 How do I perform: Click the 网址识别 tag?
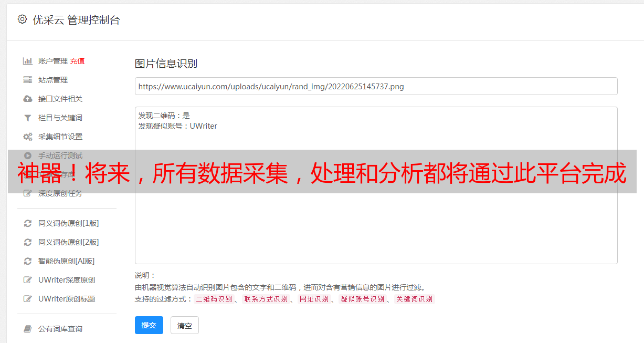pyautogui.click(x=314, y=299)
